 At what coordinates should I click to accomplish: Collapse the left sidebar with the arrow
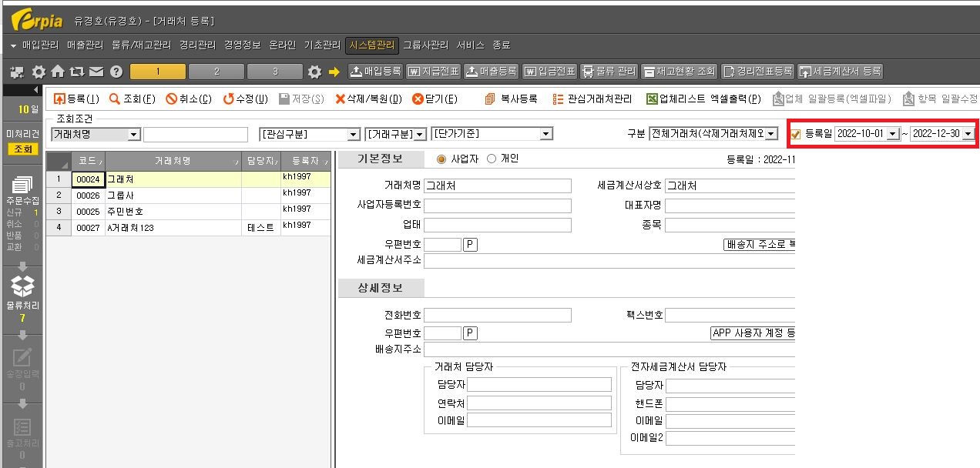pos(35,90)
